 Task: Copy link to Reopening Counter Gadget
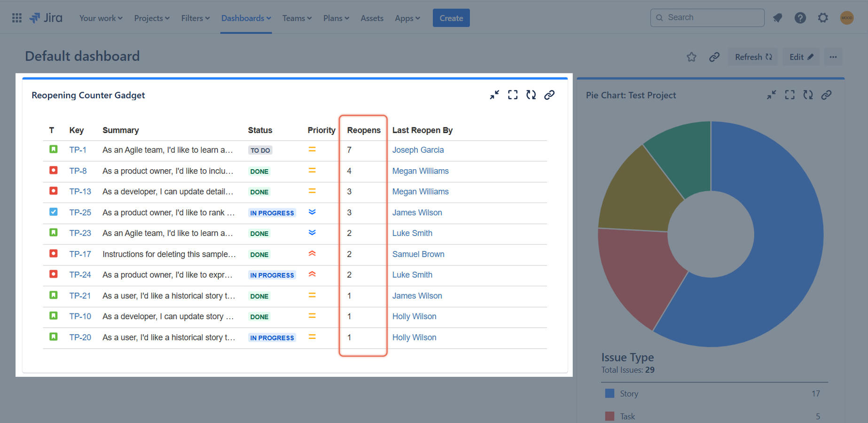pos(549,95)
